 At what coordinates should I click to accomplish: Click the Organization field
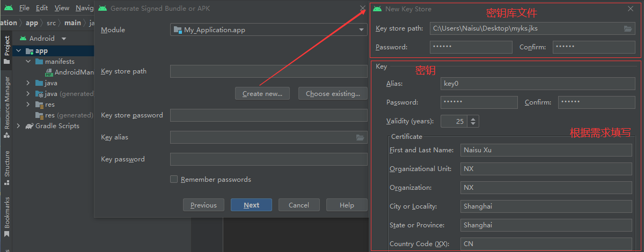coord(546,188)
